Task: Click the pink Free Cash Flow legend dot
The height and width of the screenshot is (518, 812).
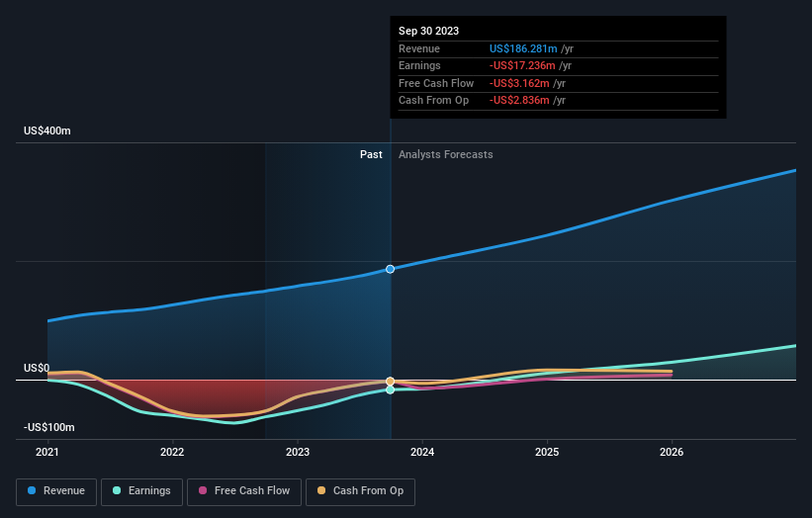Action: (x=203, y=490)
